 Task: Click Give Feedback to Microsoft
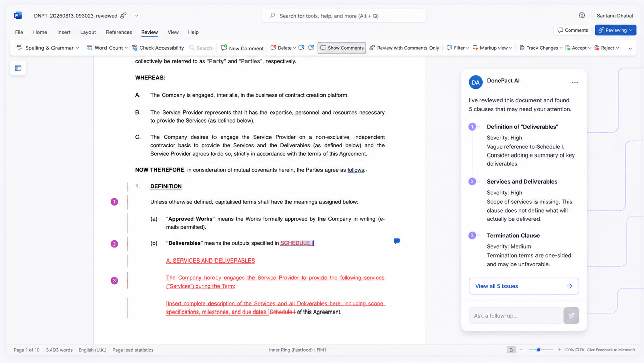point(611,350)
